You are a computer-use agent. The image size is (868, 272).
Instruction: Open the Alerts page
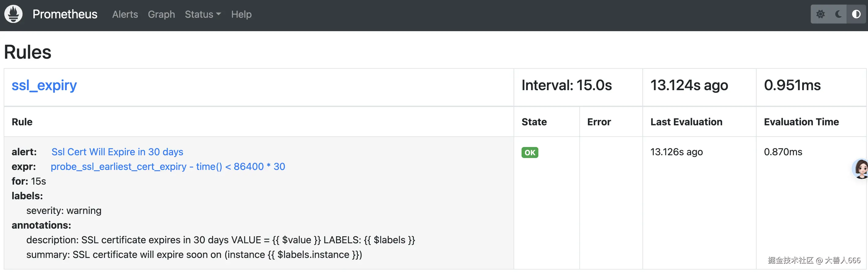(125, 14)
